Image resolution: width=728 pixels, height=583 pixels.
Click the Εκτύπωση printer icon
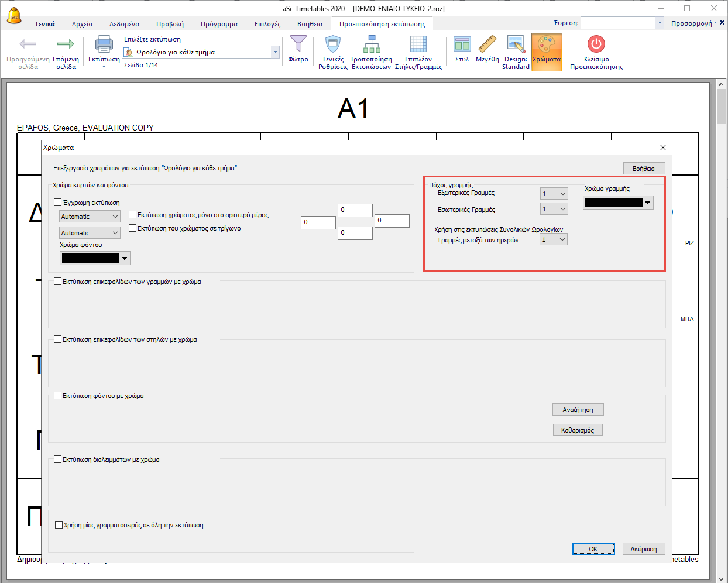[104, 44]
